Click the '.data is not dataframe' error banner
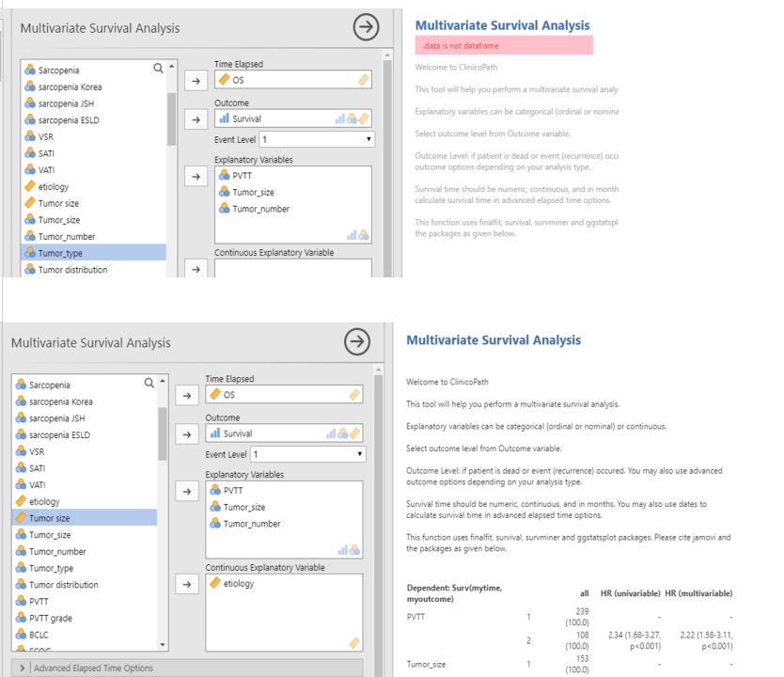784x677 pixels. point(504,45)
